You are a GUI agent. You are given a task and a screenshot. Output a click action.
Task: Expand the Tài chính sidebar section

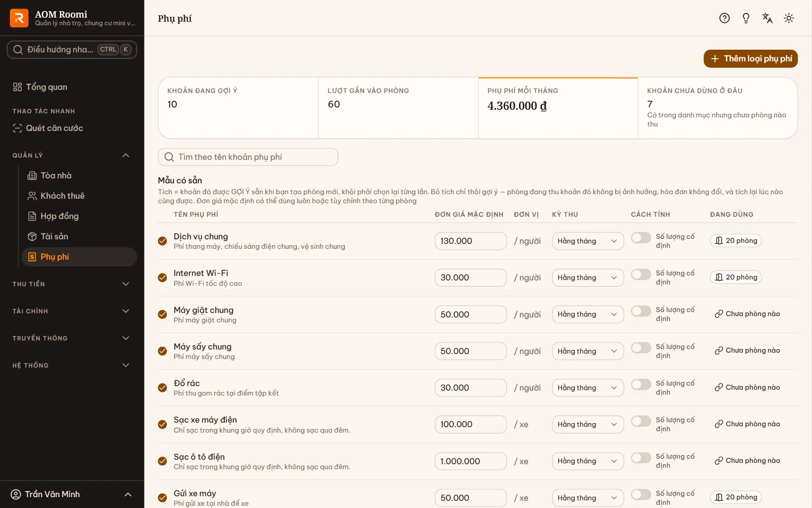(72, 311)
